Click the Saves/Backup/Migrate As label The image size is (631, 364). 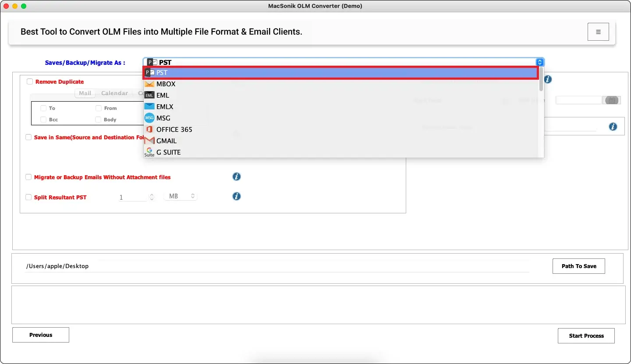coord(85,63)
